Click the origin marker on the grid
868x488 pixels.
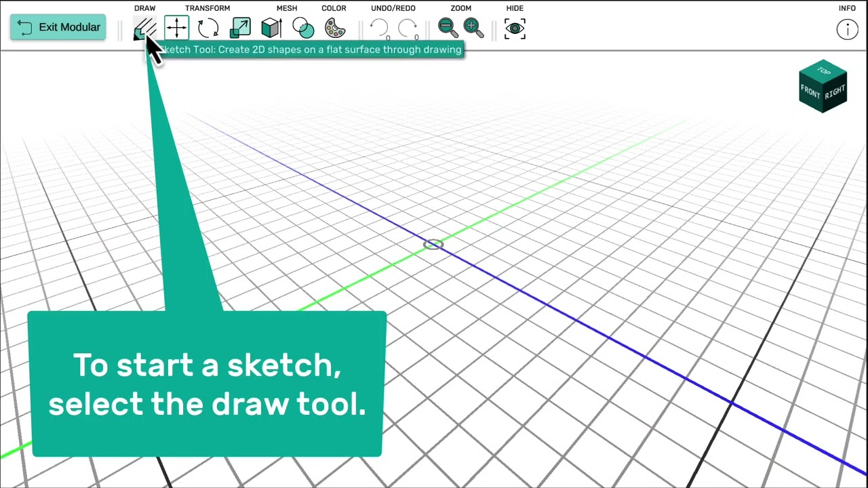click(x=433, y=245)
